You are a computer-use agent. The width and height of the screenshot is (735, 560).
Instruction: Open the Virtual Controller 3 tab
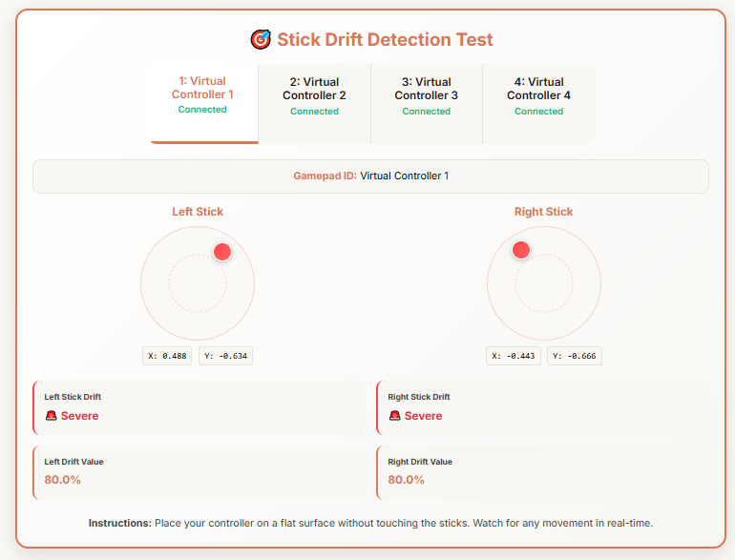[x=426, y=95]
